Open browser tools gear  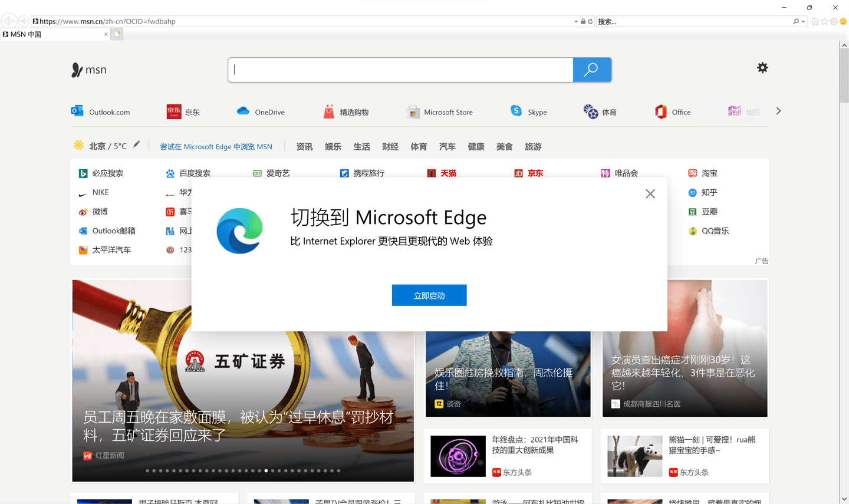pyautogui.click(x=834, y=21)
